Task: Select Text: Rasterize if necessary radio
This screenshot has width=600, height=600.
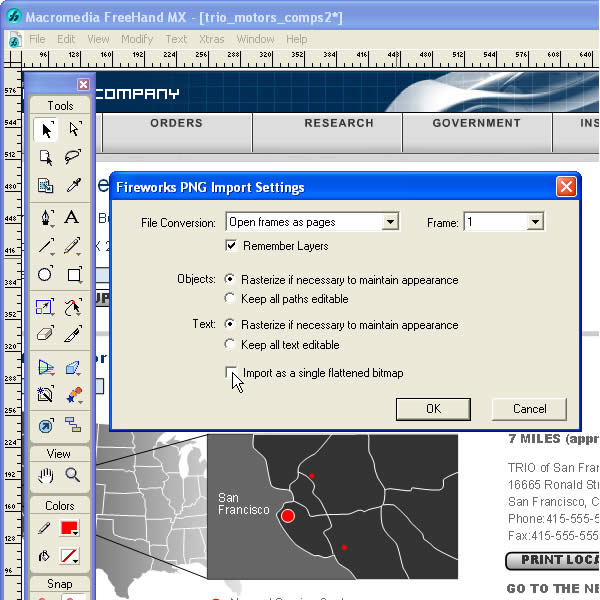Action: coord(230,324)
